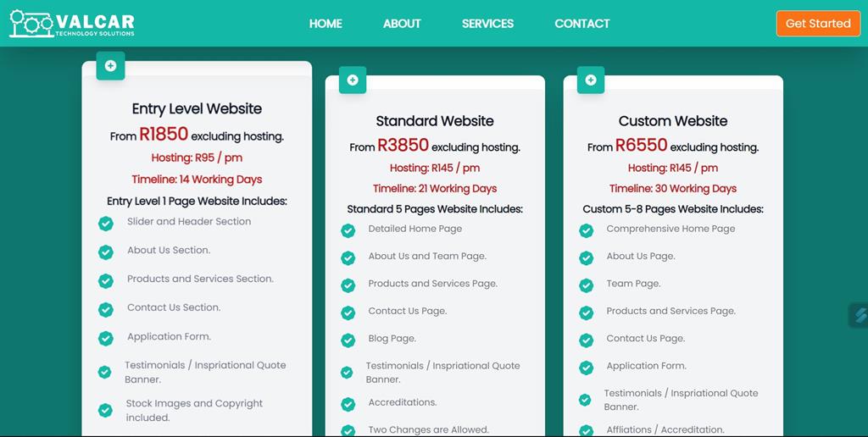Navigate to the Contact page
Image resolution: width=868 pixels, height=437 pixels.
581,24
